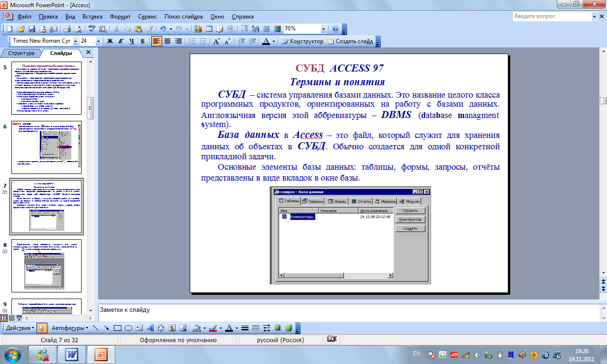Toggle underline formatting (Ч)
607x364 pixels.
(132, 41)
